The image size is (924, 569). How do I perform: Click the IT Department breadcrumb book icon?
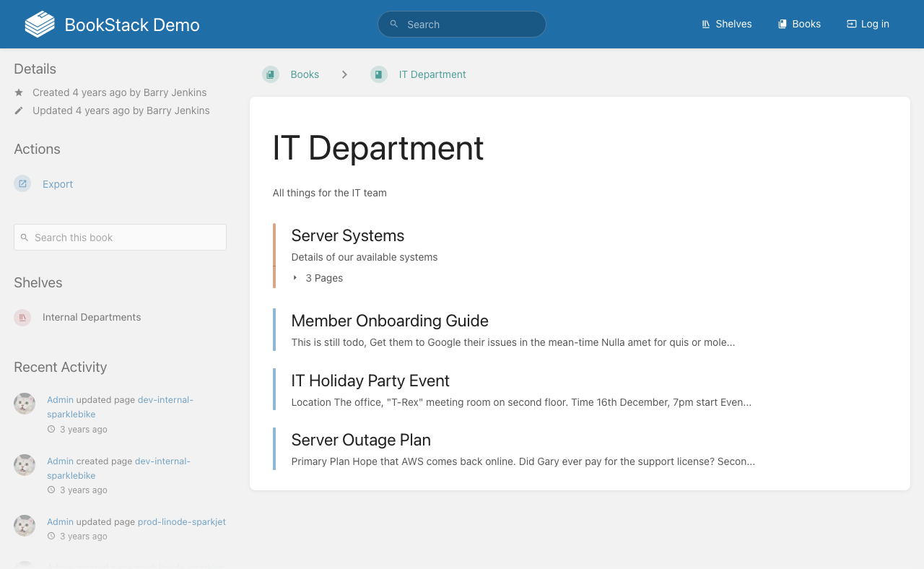click(378, 74)
